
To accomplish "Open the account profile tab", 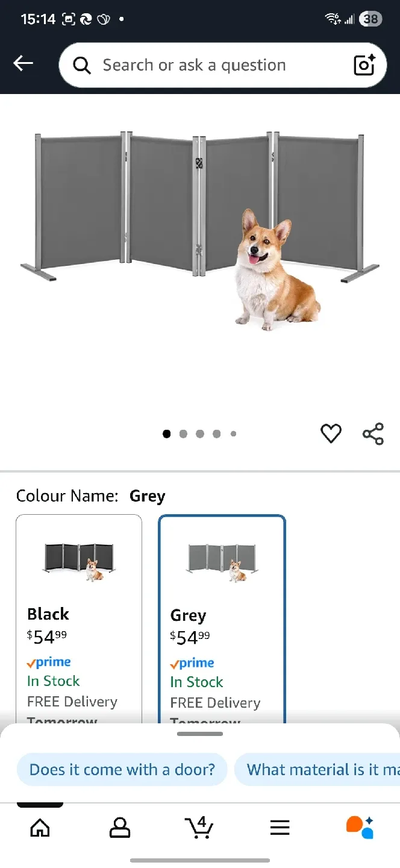I will coord(120,828).
